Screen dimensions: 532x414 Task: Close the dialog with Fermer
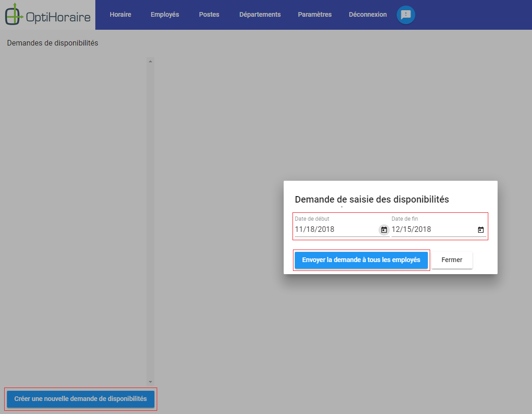[x=452, y=260]
